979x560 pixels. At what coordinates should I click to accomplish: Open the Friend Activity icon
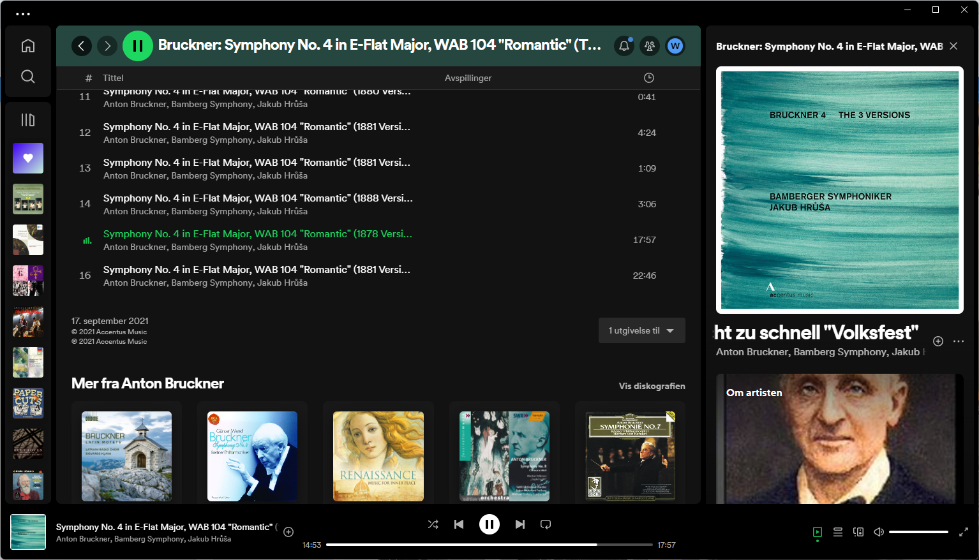coord(650,46)
